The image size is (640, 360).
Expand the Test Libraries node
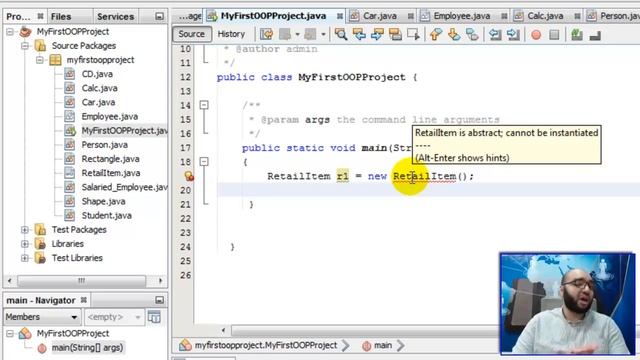click(x=25, y=258)
